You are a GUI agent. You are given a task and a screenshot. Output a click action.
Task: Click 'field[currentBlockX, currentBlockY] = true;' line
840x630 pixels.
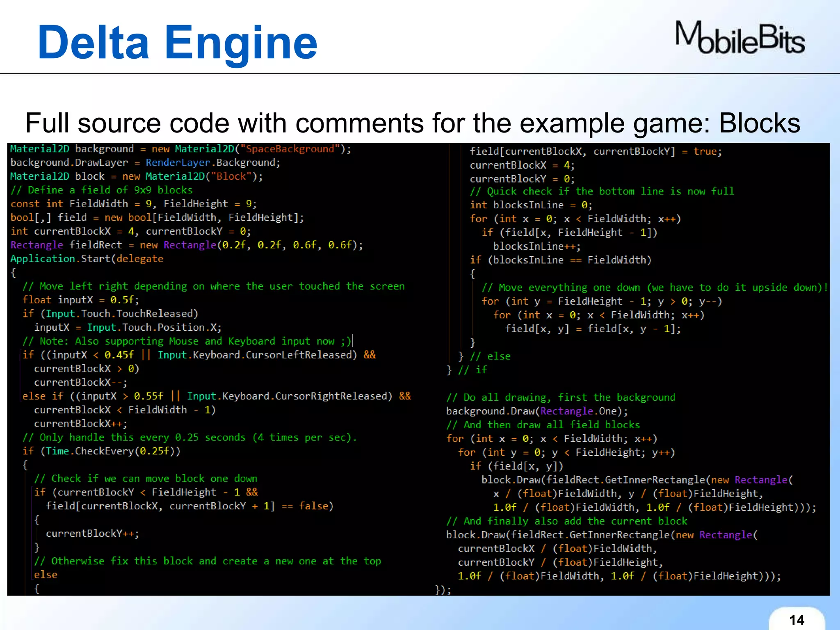[596, 151]
